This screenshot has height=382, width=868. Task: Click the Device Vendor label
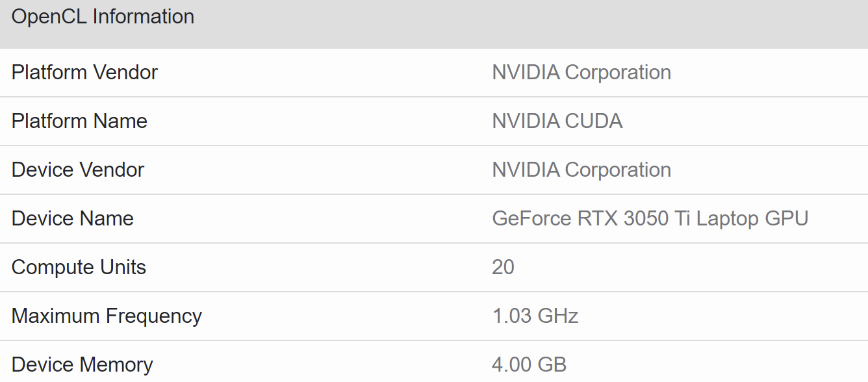coord(78,170)
